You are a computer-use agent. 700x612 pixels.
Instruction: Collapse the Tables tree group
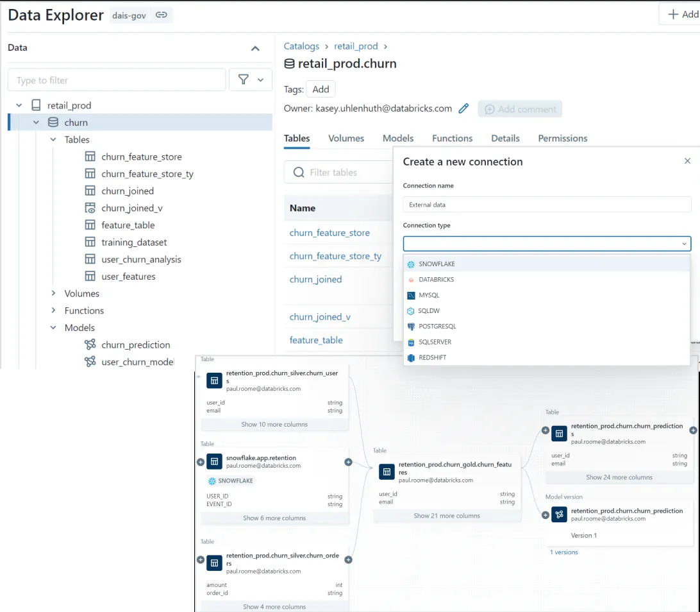tap(53, 139)
